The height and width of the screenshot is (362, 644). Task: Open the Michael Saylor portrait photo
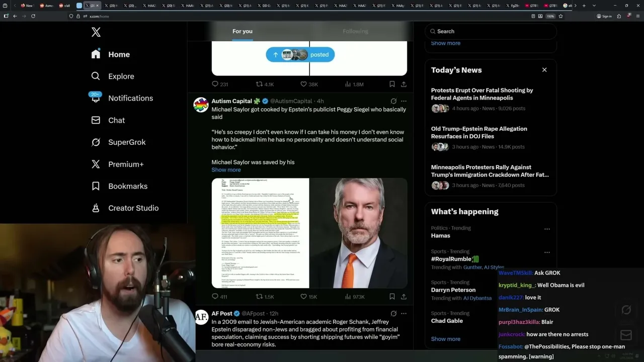click(x=358, y=233)
